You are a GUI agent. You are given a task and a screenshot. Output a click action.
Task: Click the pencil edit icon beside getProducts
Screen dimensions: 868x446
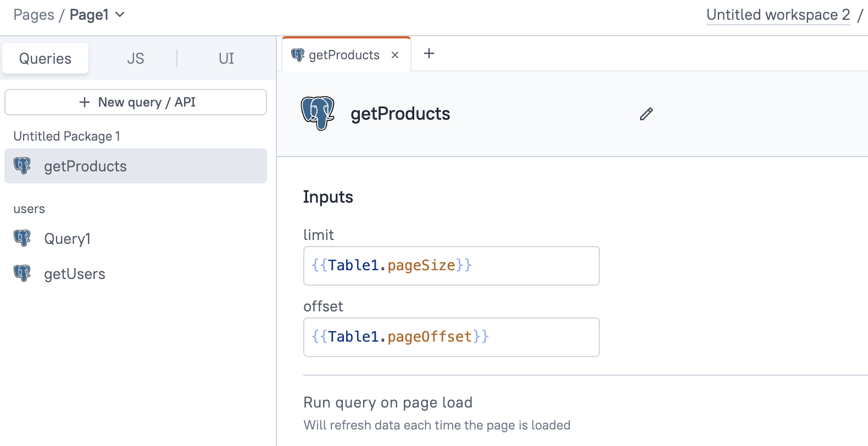point(646,114)
